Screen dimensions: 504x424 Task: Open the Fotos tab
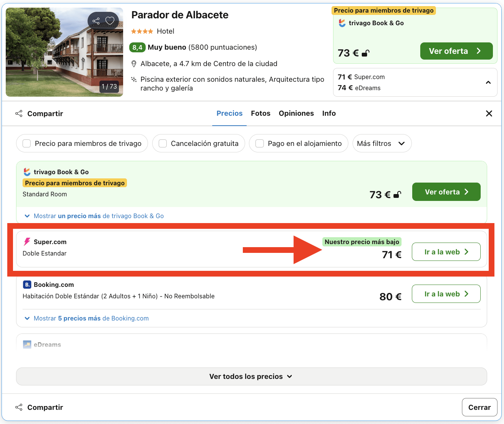pos(260,113)
